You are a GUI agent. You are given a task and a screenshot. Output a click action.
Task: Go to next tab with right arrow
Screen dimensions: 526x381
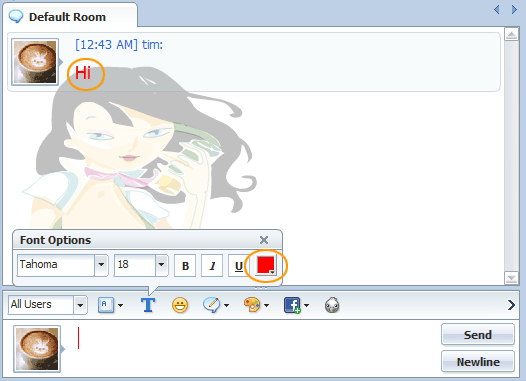pyautogui.click(x=514, y=10)
